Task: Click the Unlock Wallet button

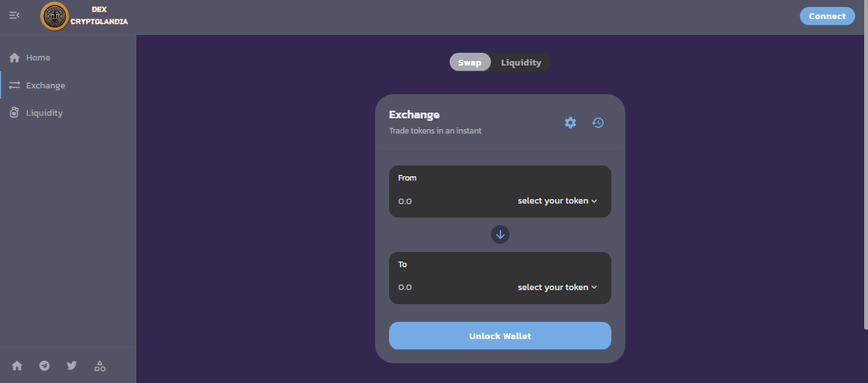Action: click(x=500, y=336)
